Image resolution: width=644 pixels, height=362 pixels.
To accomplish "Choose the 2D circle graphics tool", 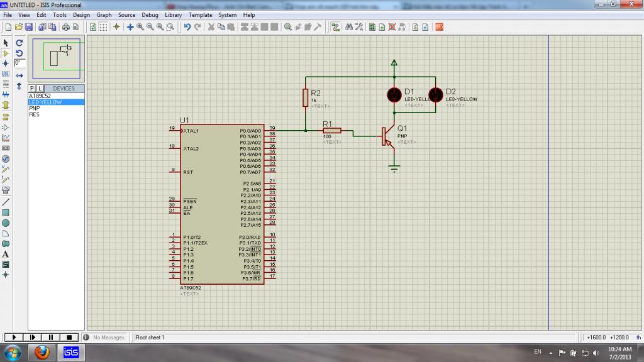I will click(x=6, y=223).
